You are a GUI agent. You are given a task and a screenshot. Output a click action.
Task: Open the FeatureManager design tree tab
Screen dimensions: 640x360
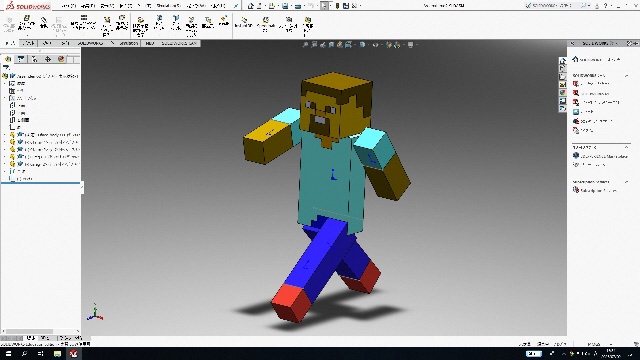(x=8, y=59)
